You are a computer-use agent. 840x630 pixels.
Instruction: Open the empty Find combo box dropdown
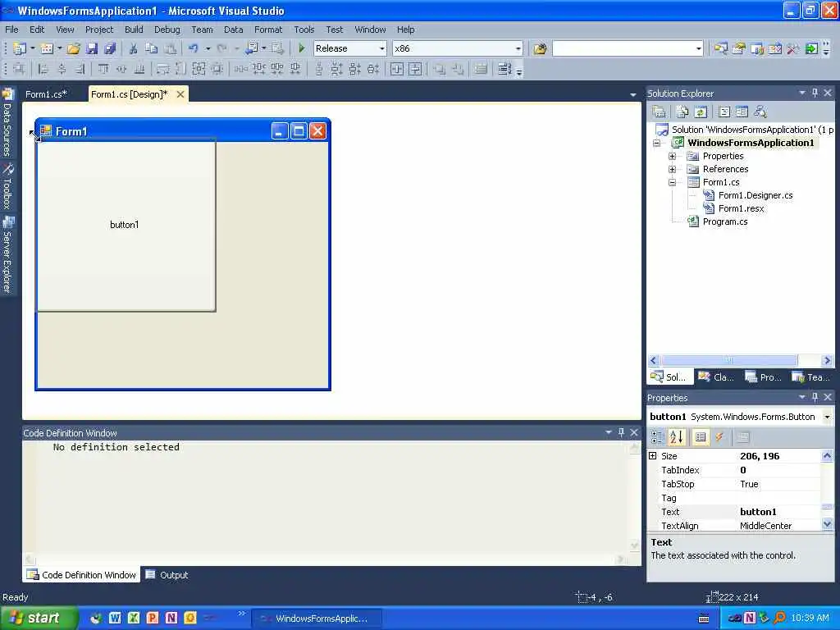pyautogui.click(x=699, y=48)
